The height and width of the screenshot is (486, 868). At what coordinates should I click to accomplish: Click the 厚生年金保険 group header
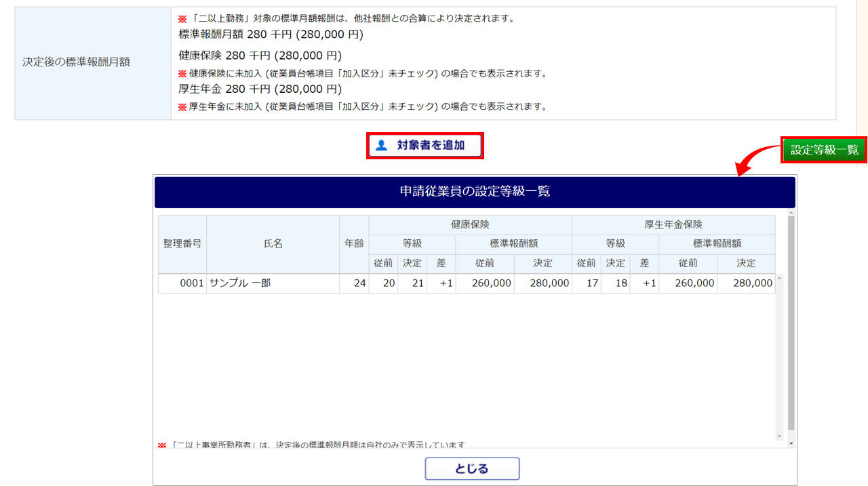pyautogui.click(x=673, y=225)
